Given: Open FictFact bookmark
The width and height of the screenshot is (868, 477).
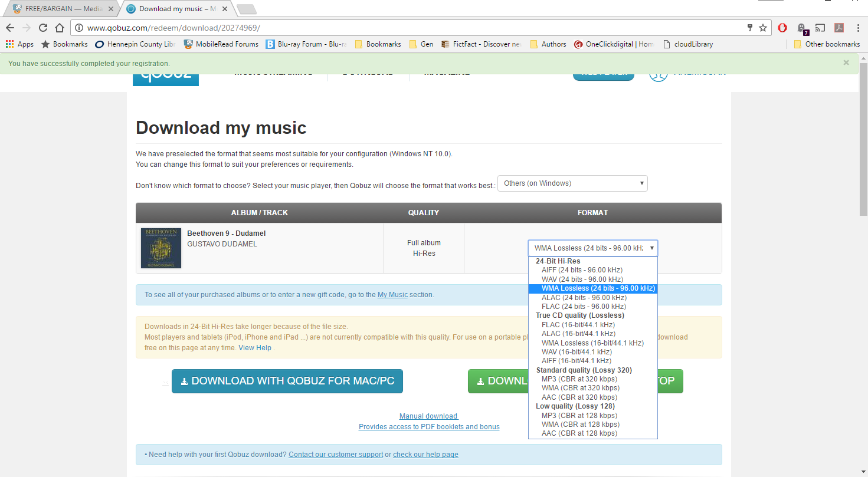Looking at the screenshot, I should 481,44.
